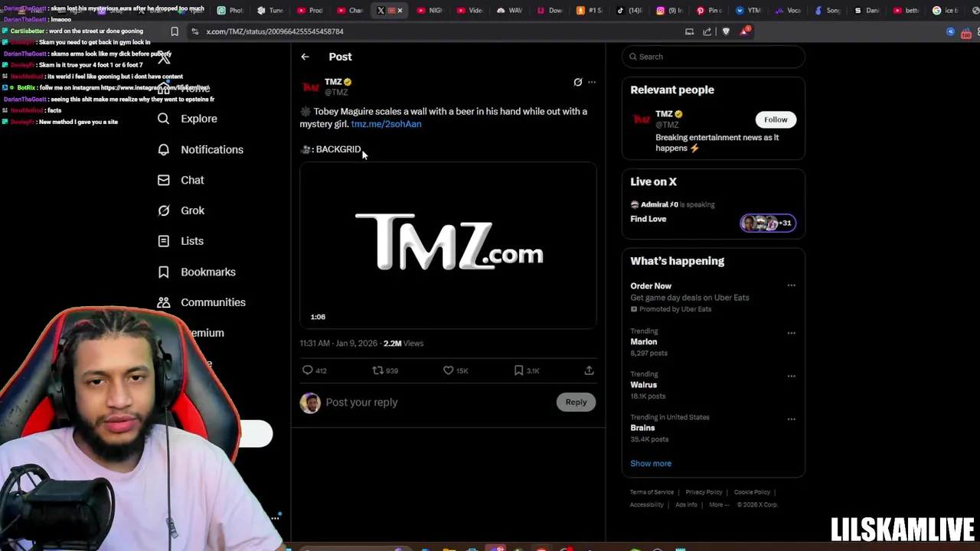Expand trends with Show more
This screenshot has width=980, height=551.
(651, 464)
